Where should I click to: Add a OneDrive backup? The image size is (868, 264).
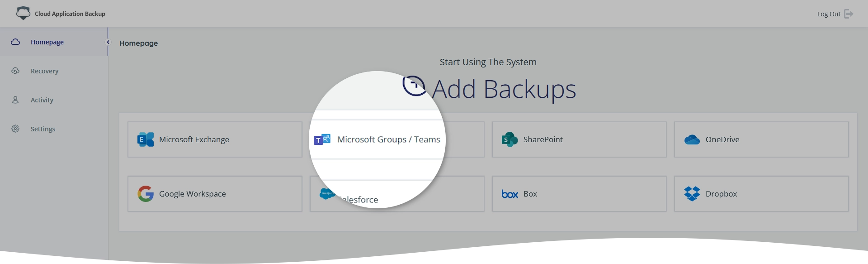pos(761,139)
